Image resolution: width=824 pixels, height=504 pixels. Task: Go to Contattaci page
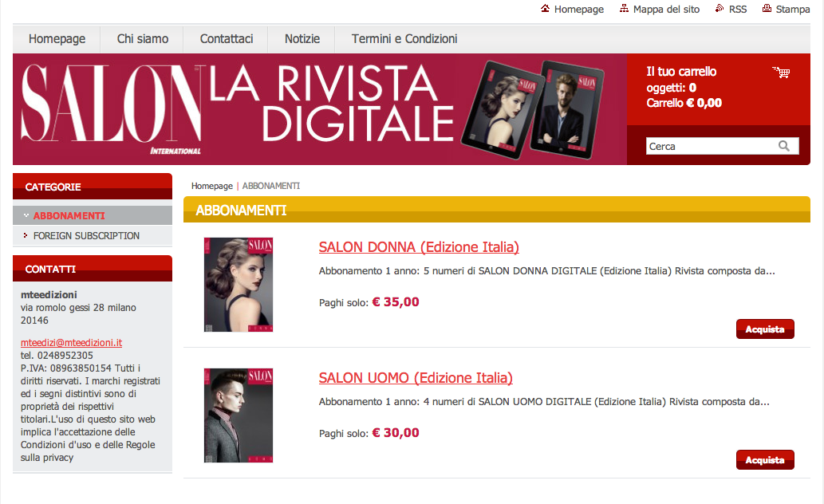(227, 39)
